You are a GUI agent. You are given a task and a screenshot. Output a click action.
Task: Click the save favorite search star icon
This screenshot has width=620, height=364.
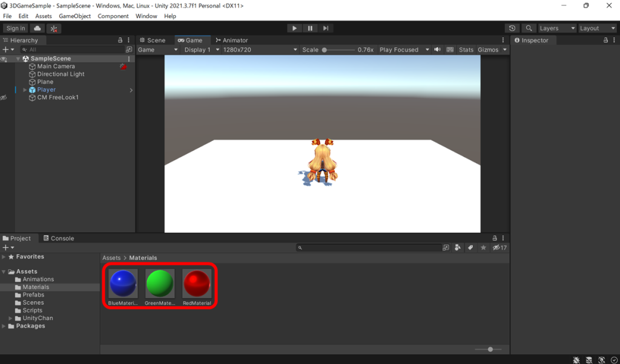(x=483, y=247)
